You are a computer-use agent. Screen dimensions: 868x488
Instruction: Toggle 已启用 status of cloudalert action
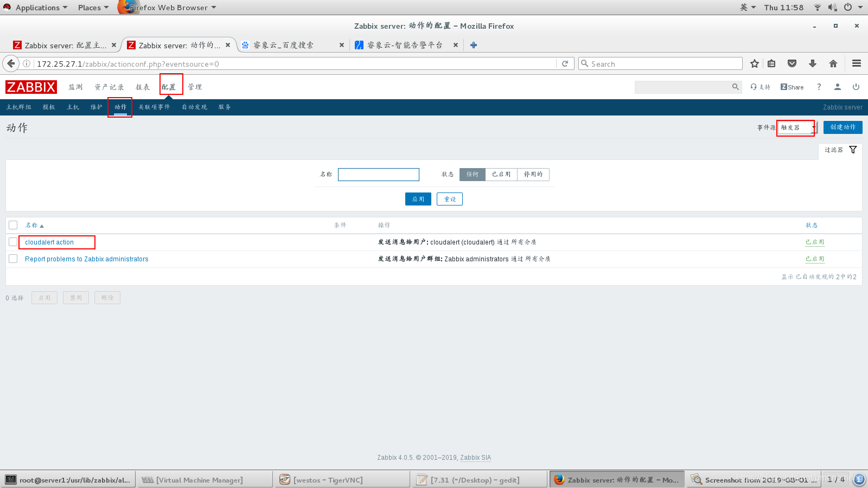click(815, 242)
